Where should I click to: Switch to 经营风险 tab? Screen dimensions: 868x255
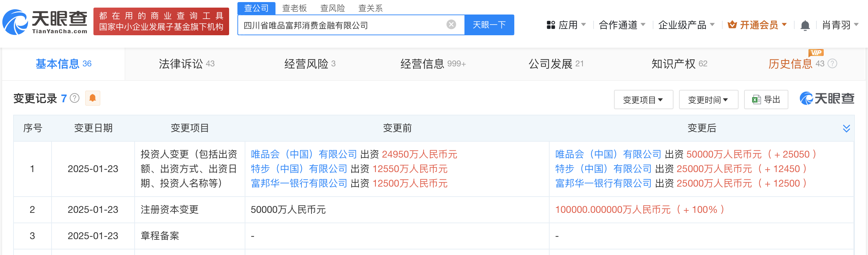pyautogui.click(x=310, y=64)
